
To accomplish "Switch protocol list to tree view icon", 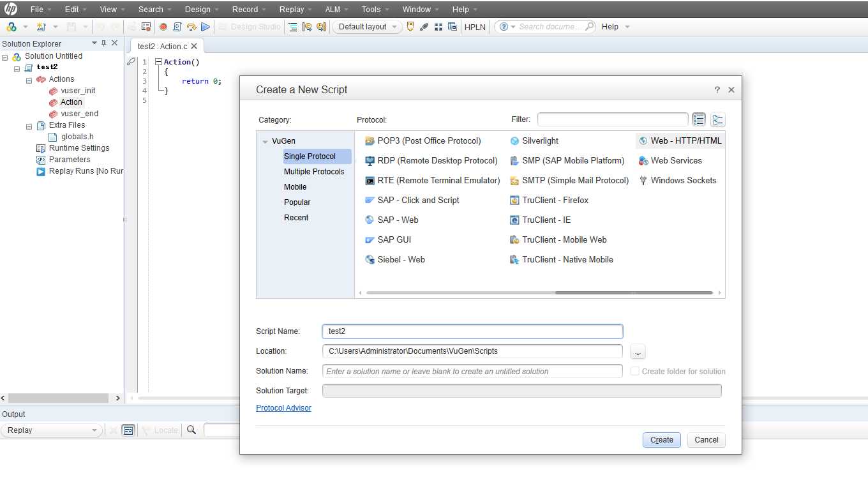I will coord(718,119).
